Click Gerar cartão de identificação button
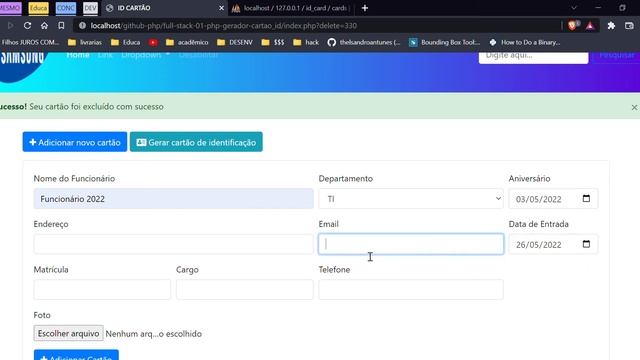 pos(196,142)
